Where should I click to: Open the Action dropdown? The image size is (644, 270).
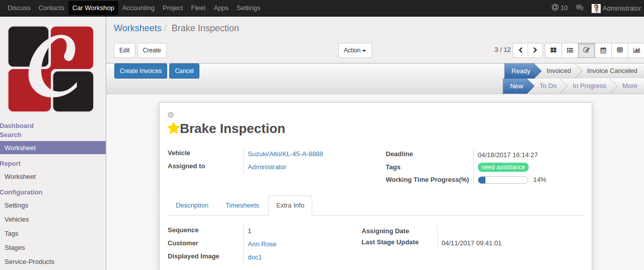(354, 50)
